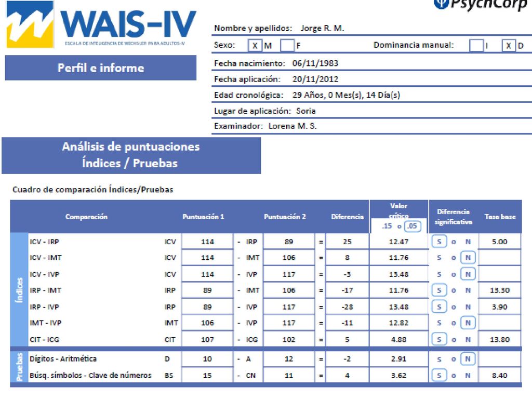Click the Diferencia significativa column header
Viewport: 532px width, 399px height.
[x=453, y=217]
